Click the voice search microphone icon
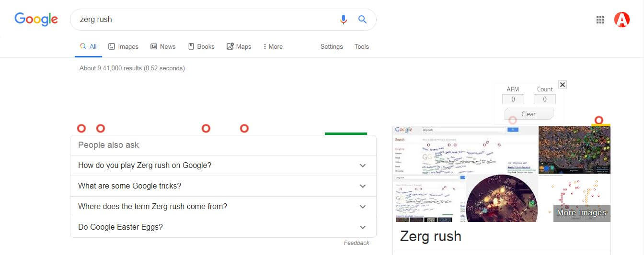The image size is (644, 255). [x=343, y=20]
